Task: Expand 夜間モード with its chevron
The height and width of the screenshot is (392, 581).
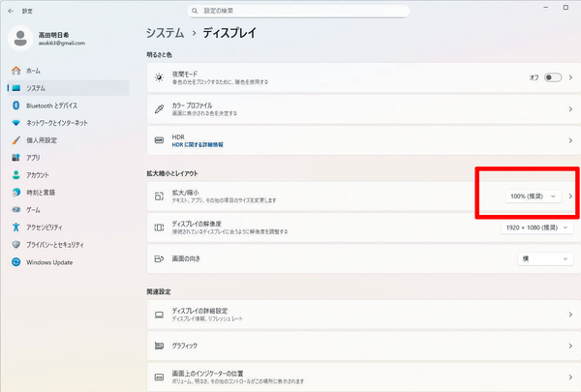Action: [x=570, y=77]
